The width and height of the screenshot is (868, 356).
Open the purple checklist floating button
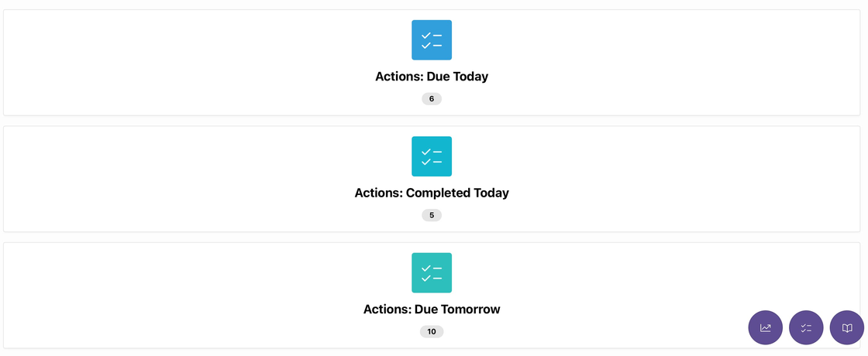(806, 327)
